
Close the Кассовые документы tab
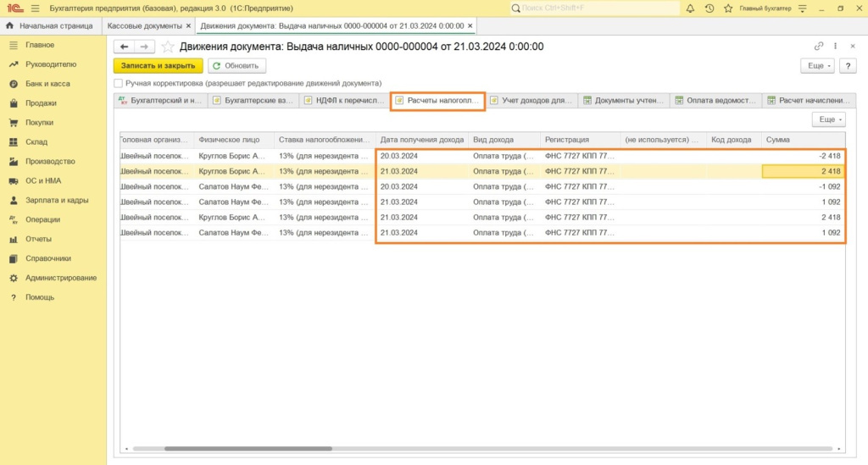pos(188,26)
